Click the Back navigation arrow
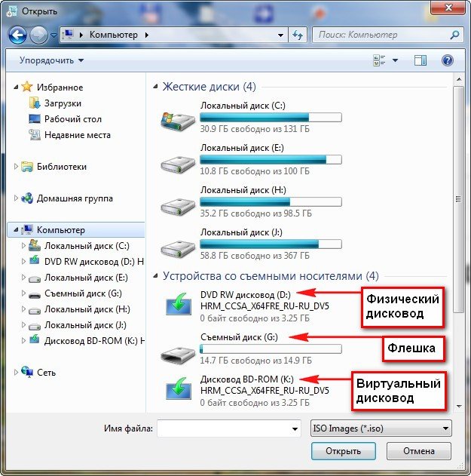This screenshot has height=476, width=471. (17, 35)
